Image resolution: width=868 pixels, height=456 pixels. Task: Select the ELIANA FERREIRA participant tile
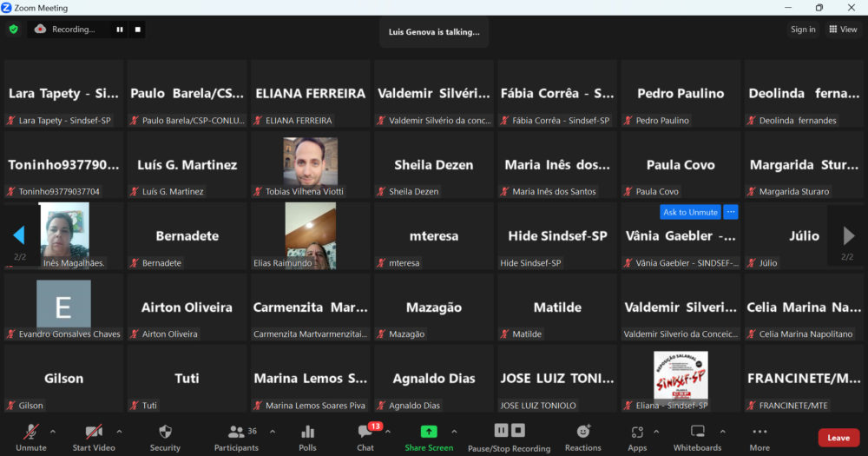[311, 94]
